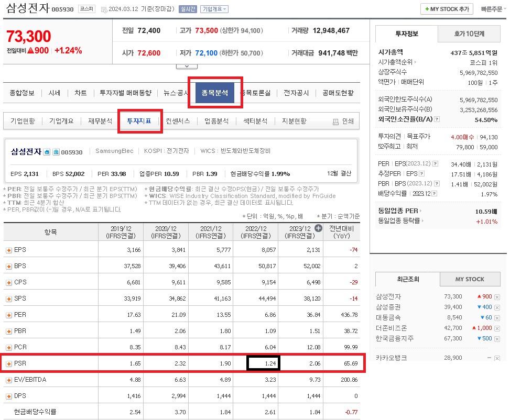Open the 종합정보 tab
The width and height of the screenshot is (510, 420).
[22, 93]
